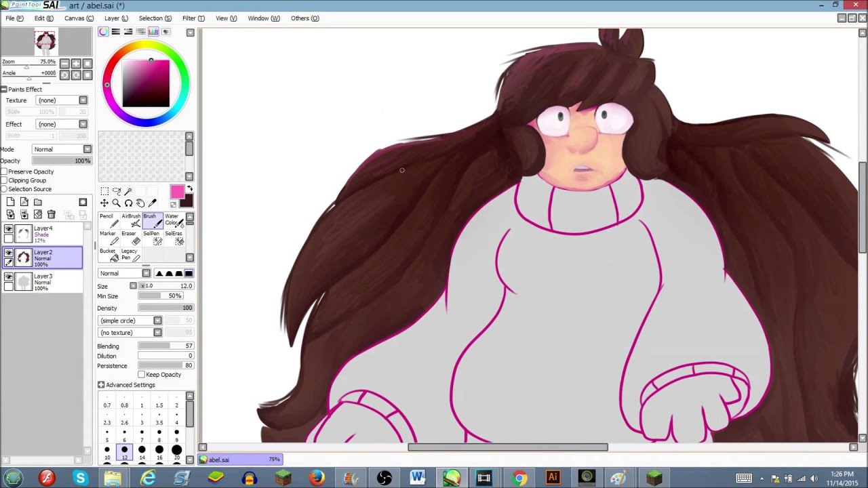Adjust the Blending slider
The image size is (868, 488).
[166, 346]
